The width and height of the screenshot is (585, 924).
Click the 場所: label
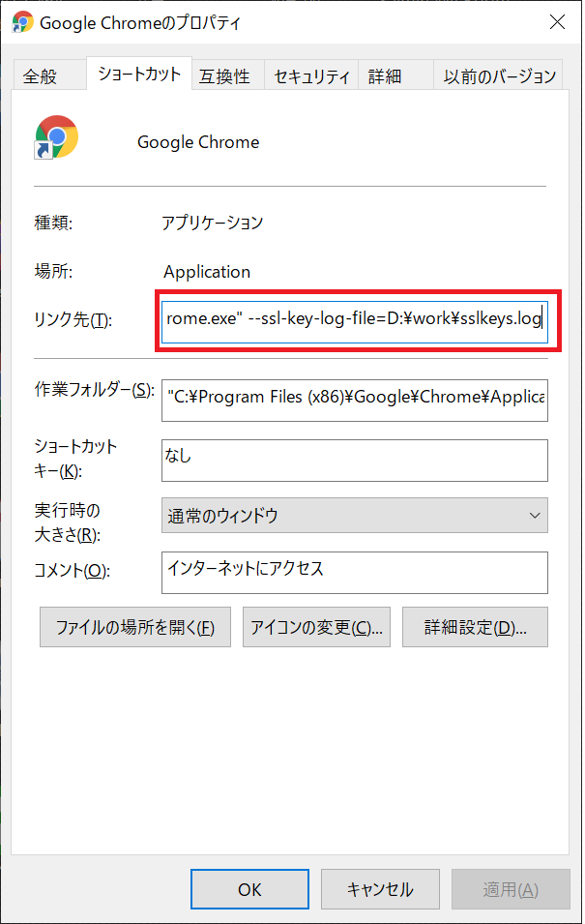[53, 271]
